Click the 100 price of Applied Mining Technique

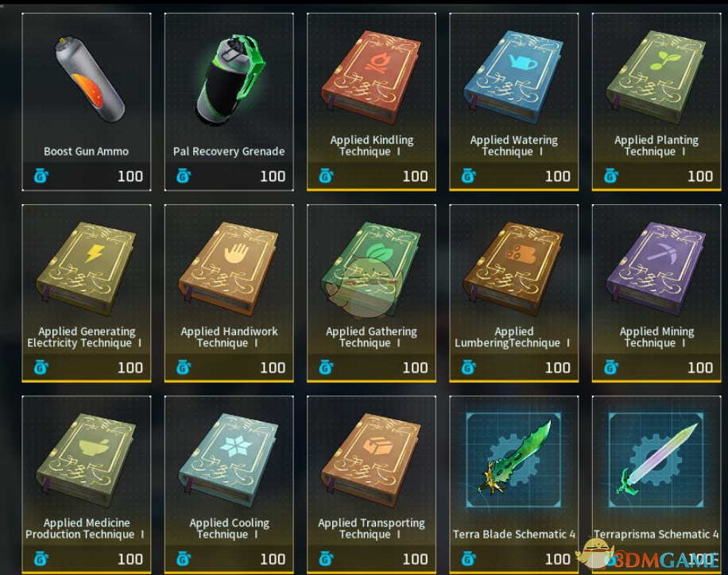click(x=700, y=368)
